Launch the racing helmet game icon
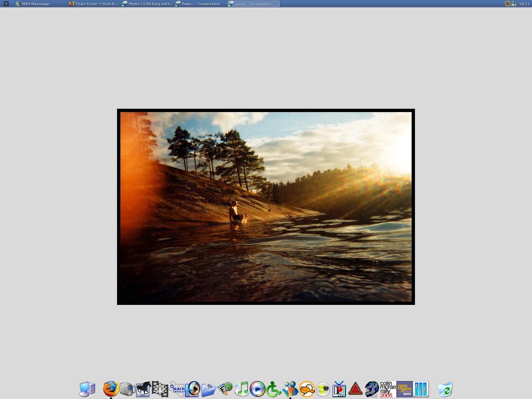Screen dimensions: 532x399 pyautogui.click(x=372, y=389)
